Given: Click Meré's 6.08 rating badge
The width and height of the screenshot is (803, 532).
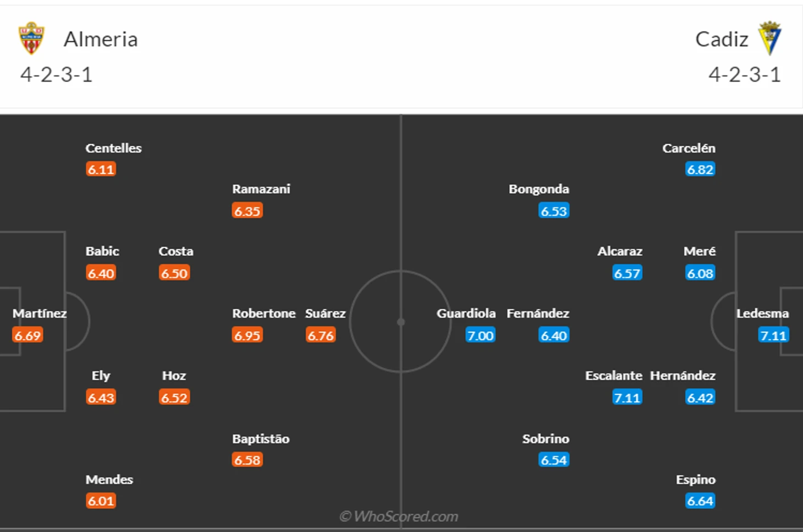Looking at the screenshot, I should [700, 273].
